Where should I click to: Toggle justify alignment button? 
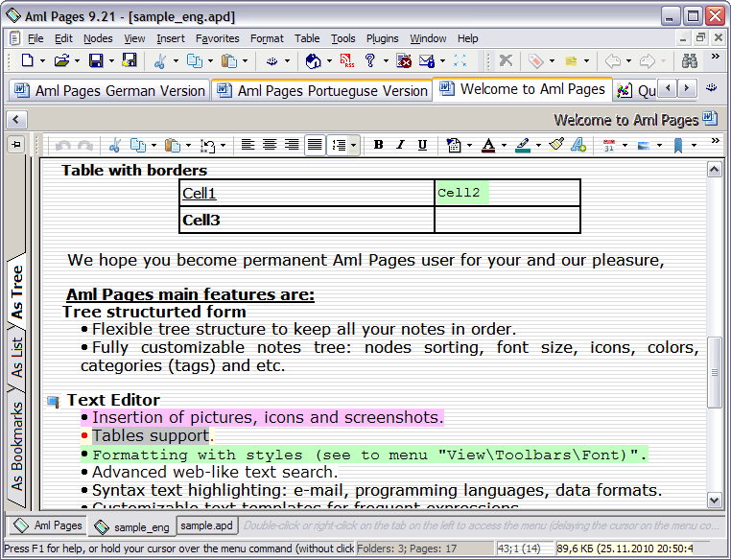click(x=315, y=145)
